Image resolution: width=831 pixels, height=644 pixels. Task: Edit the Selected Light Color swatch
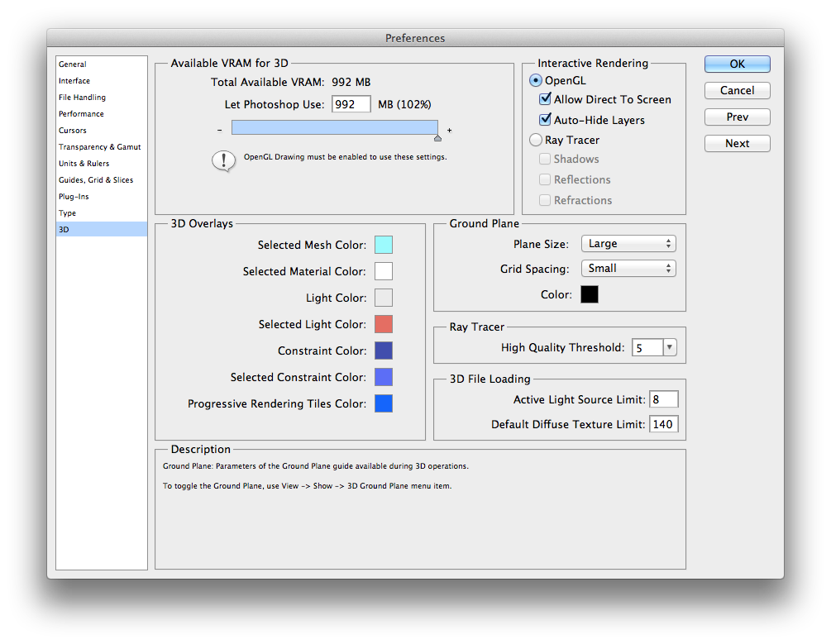pyautogui.click(x=384, y=324)
